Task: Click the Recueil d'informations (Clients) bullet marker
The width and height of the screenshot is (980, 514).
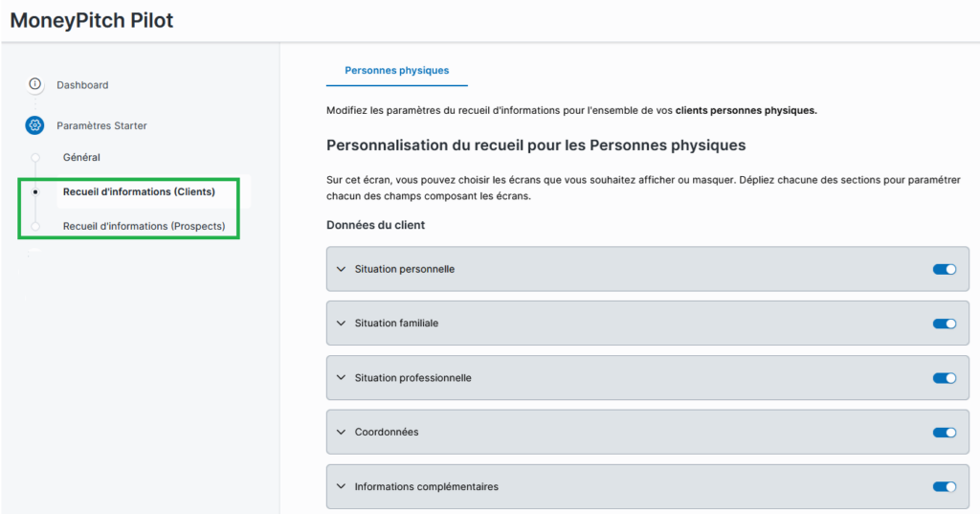Action: 35,191
